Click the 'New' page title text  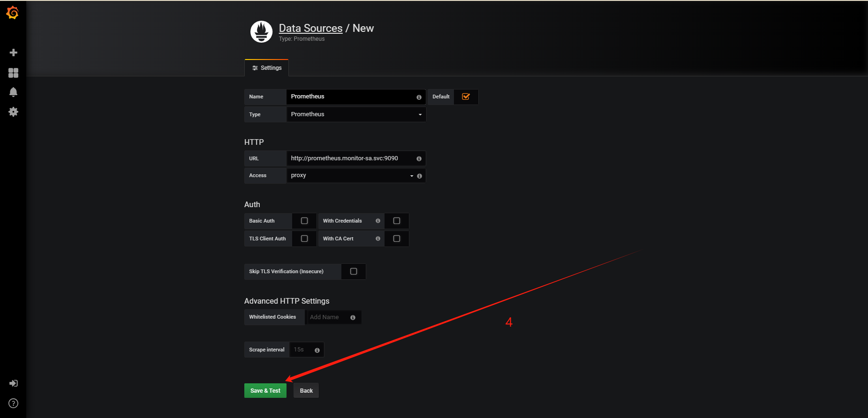click(363, 28)
